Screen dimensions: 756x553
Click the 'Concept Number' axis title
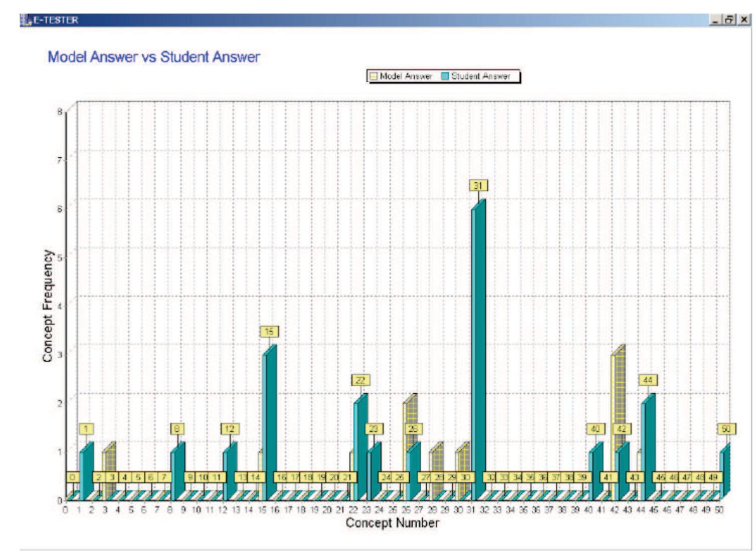pyautogui.click(x=393, y=523)
